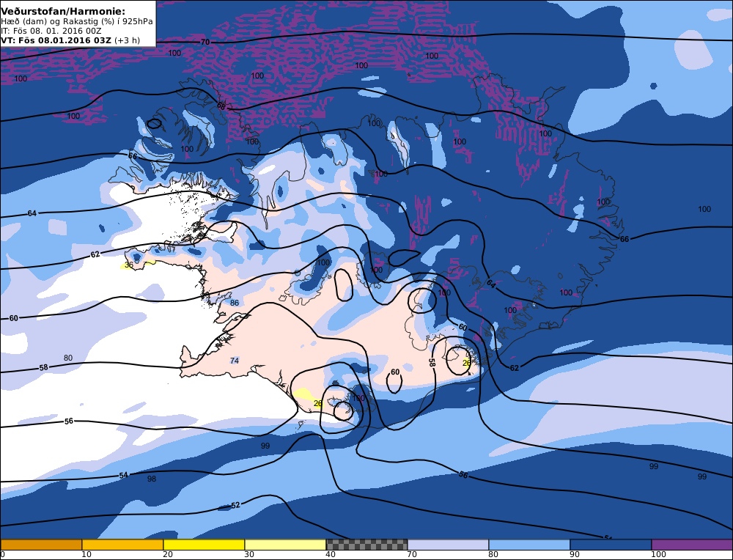
Task: Click the 'VT: Fös 08.01.2016 03Z (+3 h)' line
Action: (x=70, y=40)
